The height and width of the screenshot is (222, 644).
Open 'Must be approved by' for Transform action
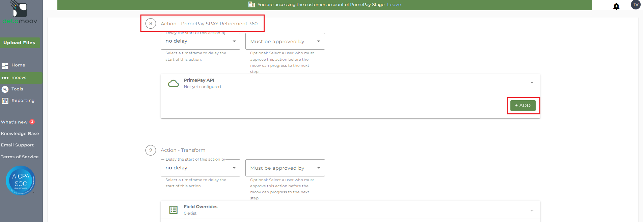tap(285, 168)
